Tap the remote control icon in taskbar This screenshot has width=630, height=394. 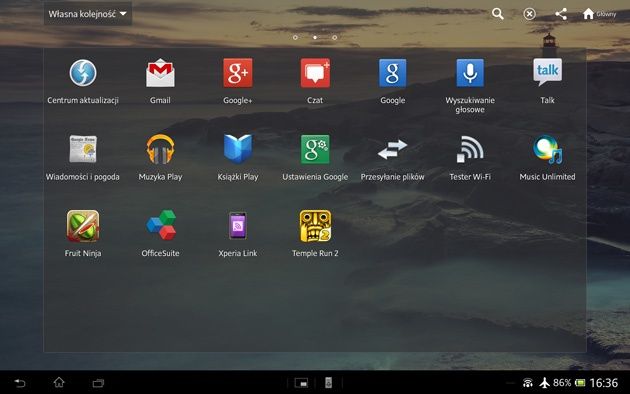[328, 383]
